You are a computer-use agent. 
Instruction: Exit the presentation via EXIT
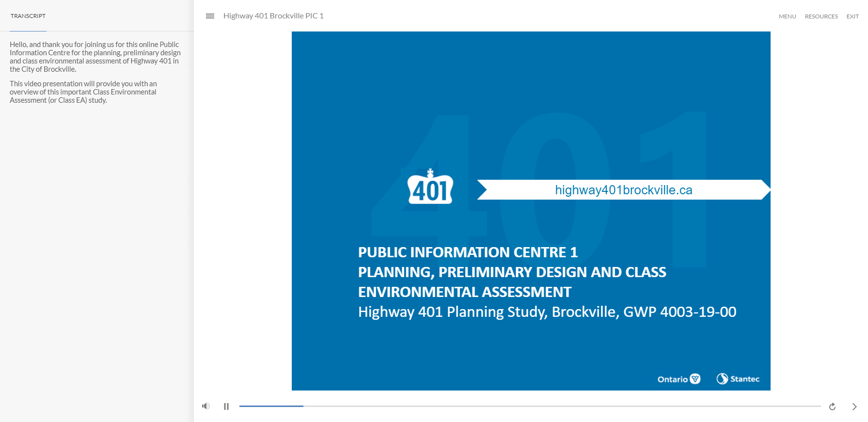(852, 16)
